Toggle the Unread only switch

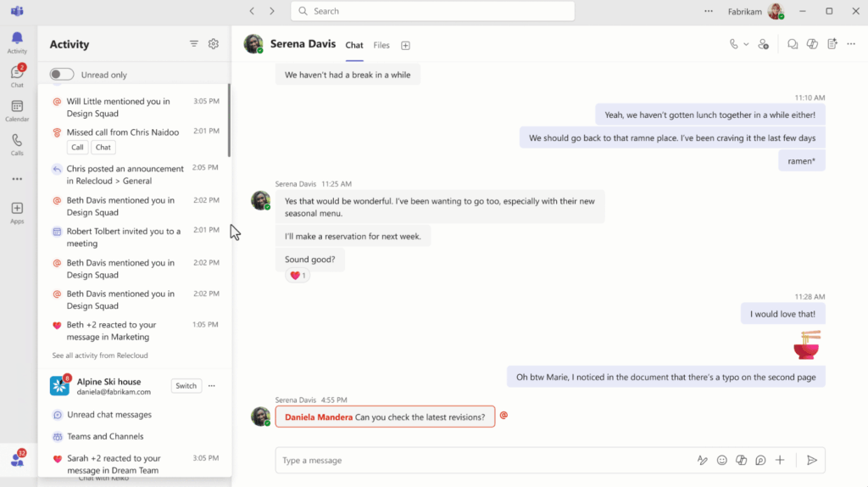point(62,75)
